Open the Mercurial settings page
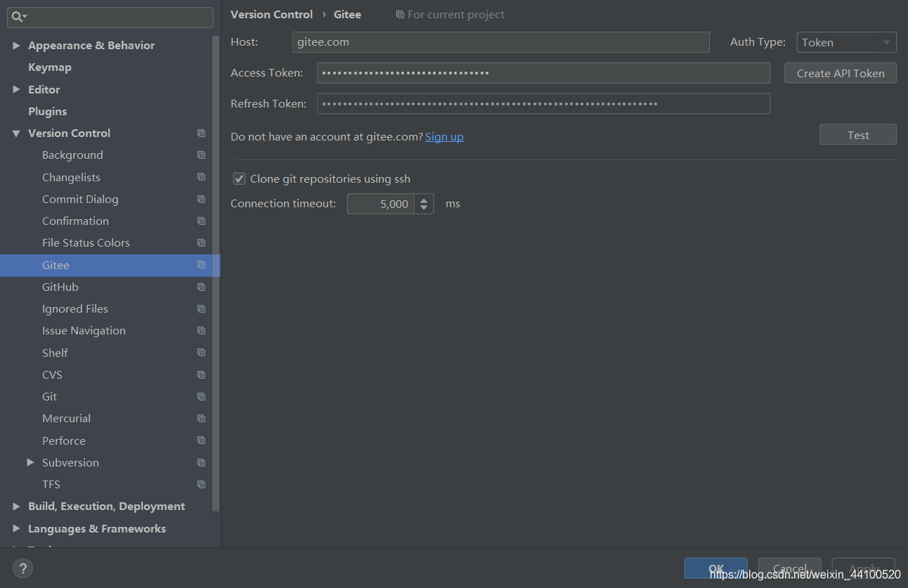The image size is (908, 588). coord(66,418)
